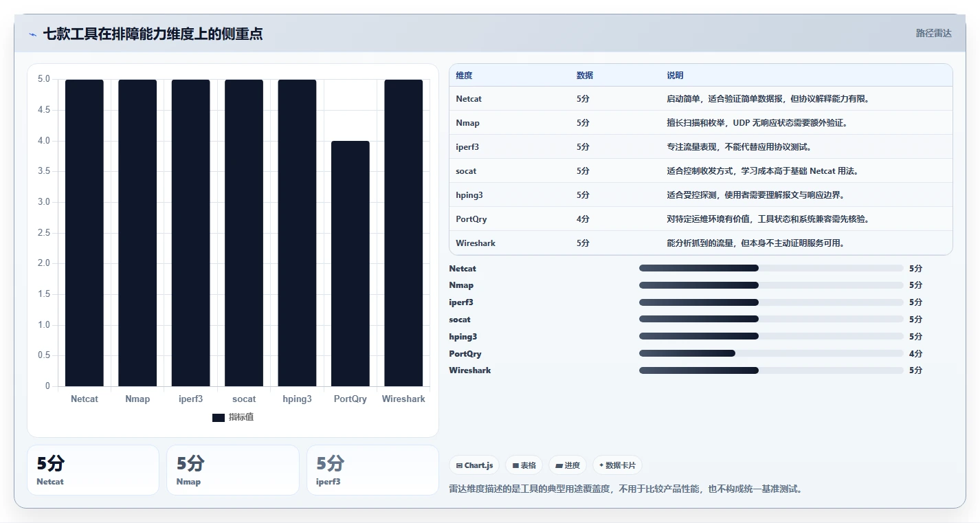Click the 说明 column header
This screenshot has width=980, height=523.
[675, 76]
